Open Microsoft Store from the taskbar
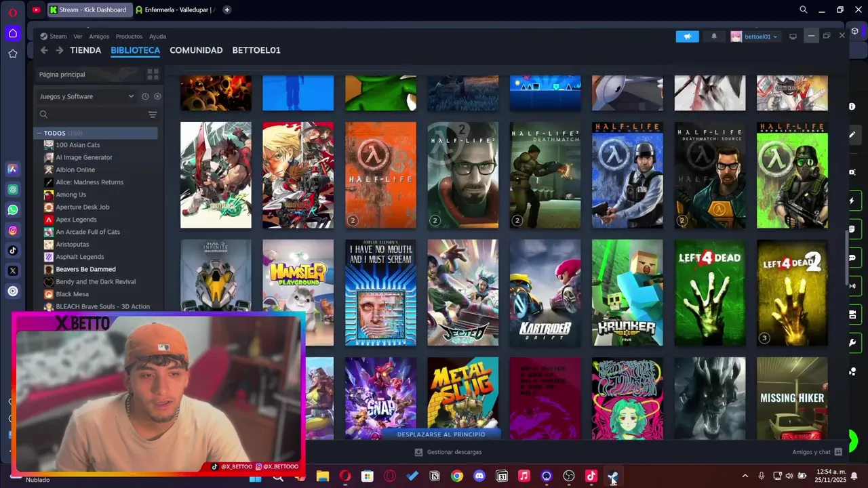Screen dimensions: 868x488 coord(368,476)
